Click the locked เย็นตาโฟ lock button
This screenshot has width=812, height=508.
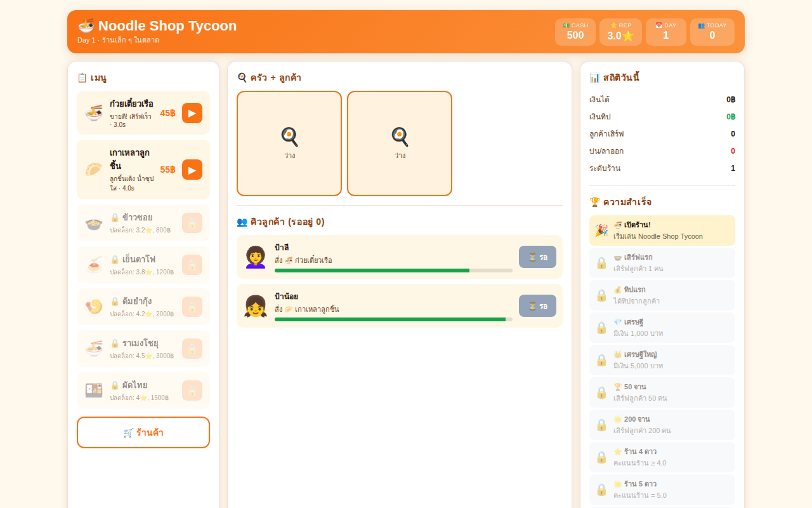192,265
